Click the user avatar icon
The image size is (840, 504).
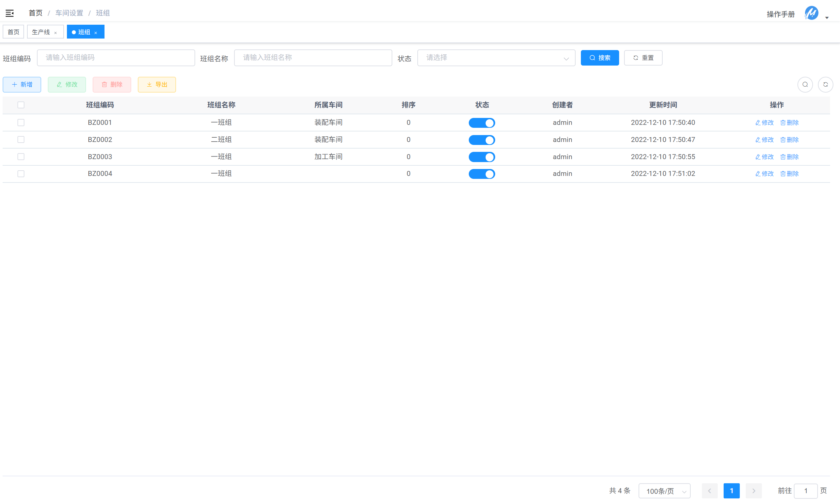(811, 13)
